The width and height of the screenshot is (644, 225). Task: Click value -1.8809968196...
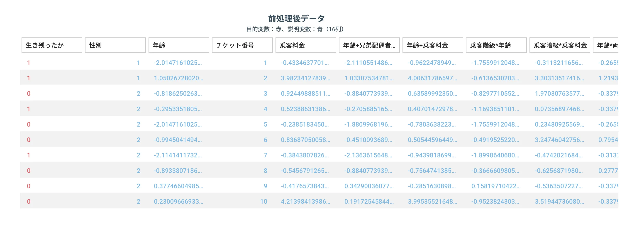coord(368,124)
